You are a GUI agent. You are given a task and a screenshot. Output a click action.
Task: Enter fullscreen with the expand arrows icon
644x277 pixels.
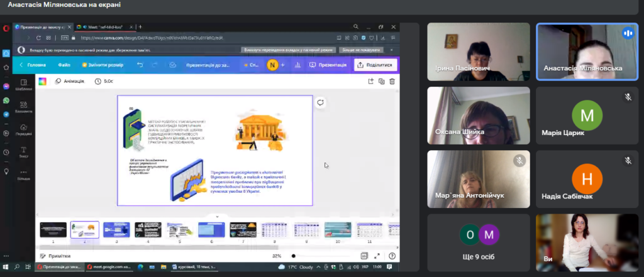[x=377, y=256]
